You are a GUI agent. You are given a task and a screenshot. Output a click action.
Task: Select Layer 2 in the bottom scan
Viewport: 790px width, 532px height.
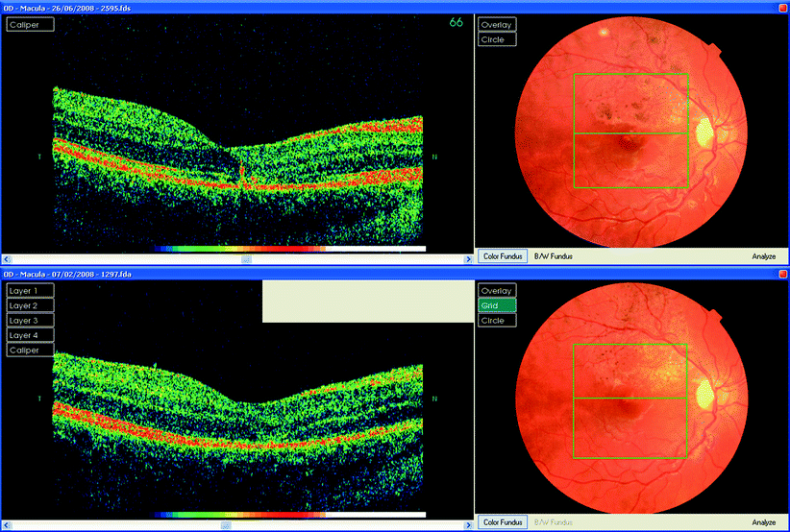(x=30, y=305)
